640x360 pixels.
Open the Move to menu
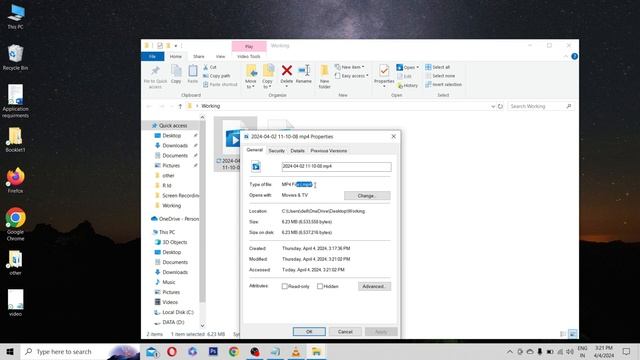[251, 76]
